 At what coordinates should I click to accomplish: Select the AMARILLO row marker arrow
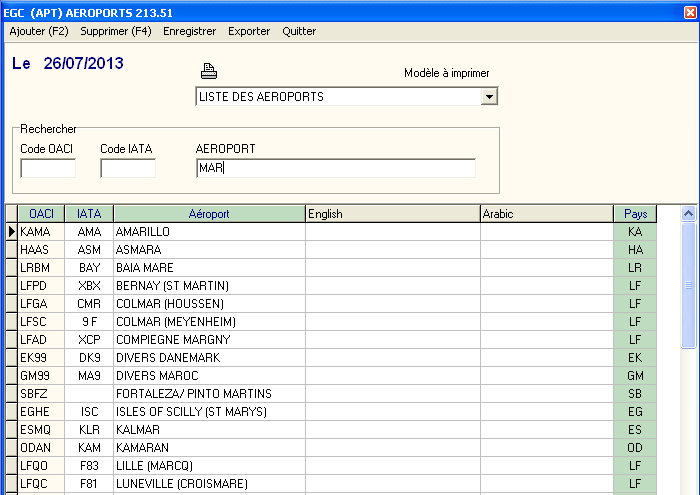(x=11, y=232)
